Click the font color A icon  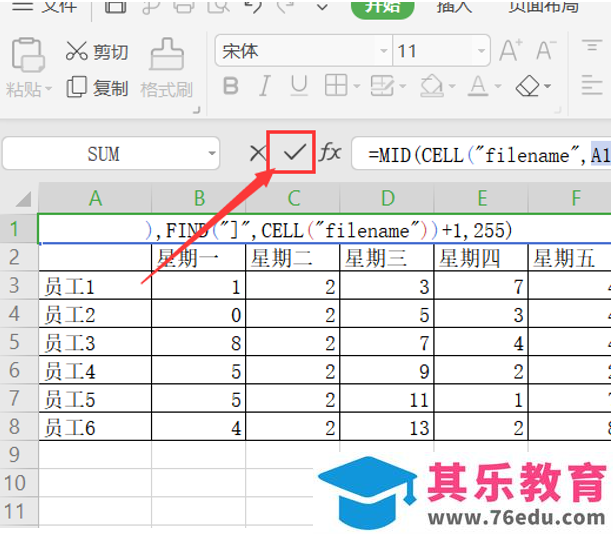coord(478,86)
